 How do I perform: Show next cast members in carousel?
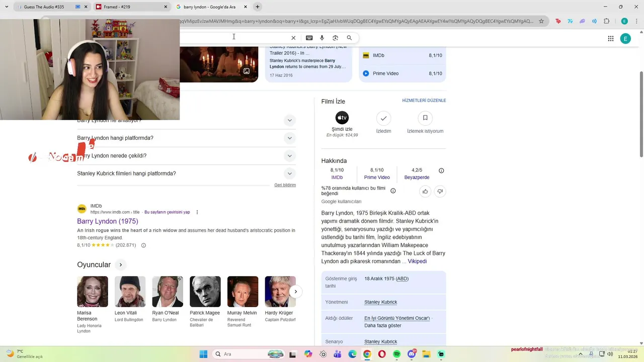pyautogui.click(x=296, y=291)
